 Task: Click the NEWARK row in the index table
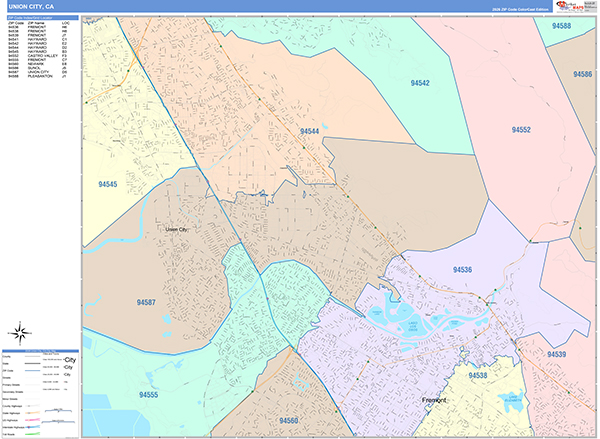coord(38,64)
